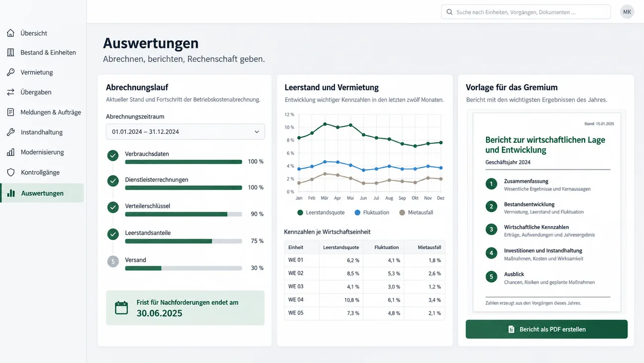This screenshot has width=644, height=363.
Task: Click the deadline date 30.06.2025
Action: point(160,313)
